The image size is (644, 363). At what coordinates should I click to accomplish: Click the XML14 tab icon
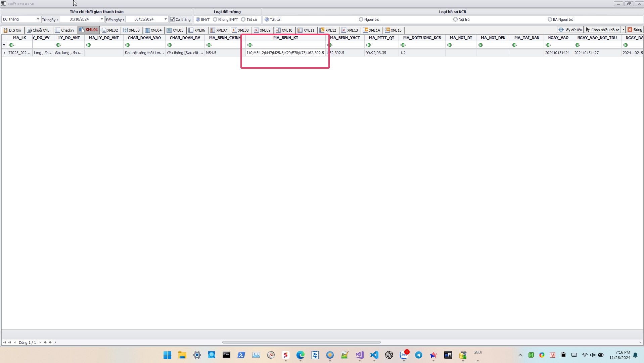click(366, 30)
